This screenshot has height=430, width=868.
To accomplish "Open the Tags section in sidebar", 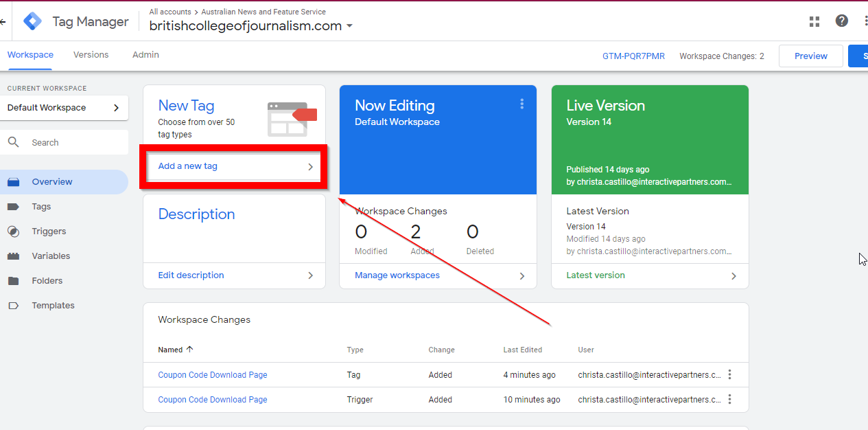I will point(40,206).
